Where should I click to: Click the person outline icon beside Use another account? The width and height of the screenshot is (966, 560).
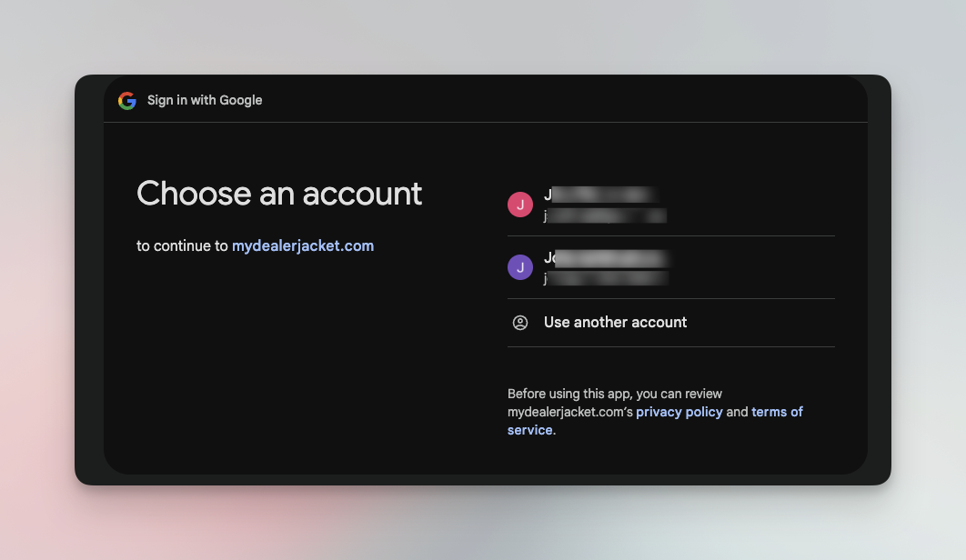coord(519,322)
